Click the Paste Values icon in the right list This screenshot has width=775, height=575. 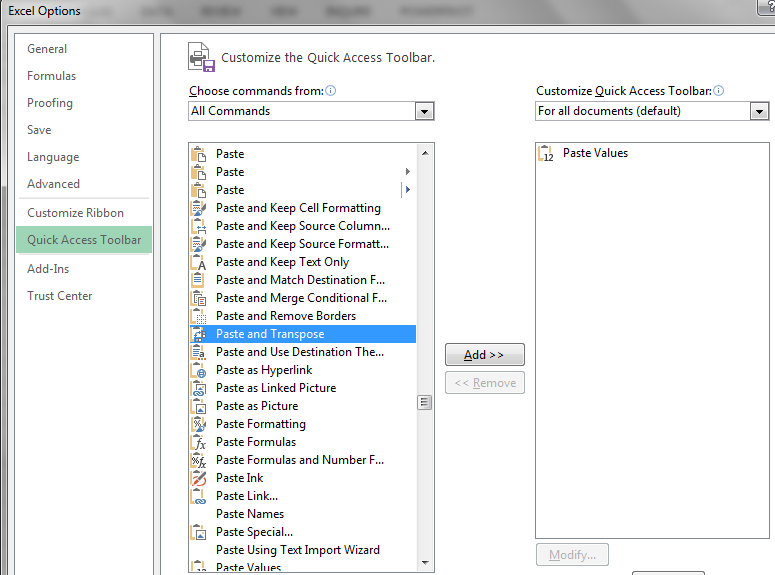[546, 153]
